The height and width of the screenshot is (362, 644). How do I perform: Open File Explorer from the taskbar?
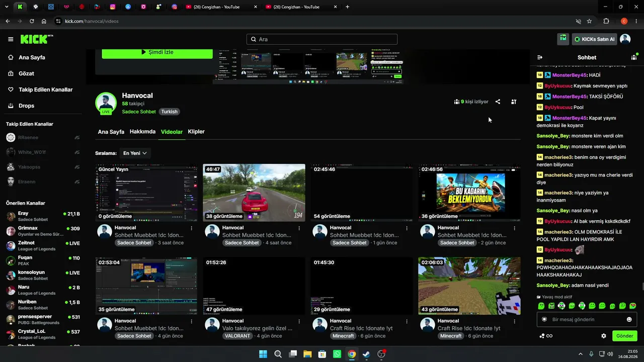(307, 354)
